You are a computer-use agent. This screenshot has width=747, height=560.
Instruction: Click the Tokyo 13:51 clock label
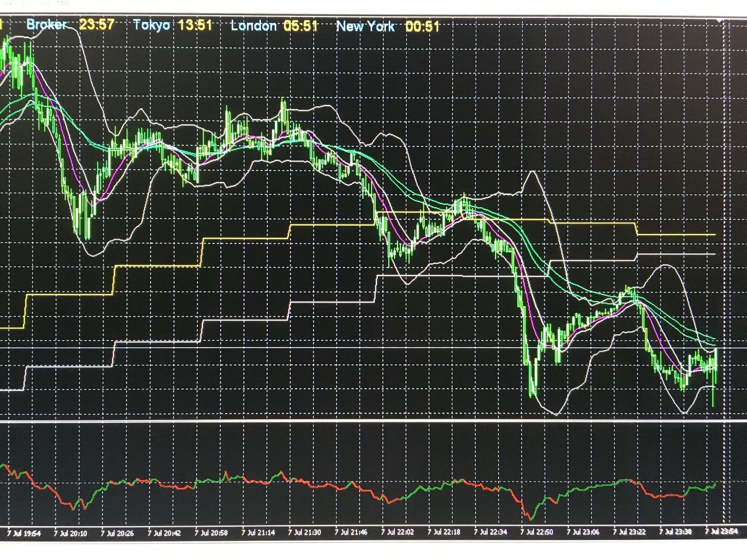point(173,25)
